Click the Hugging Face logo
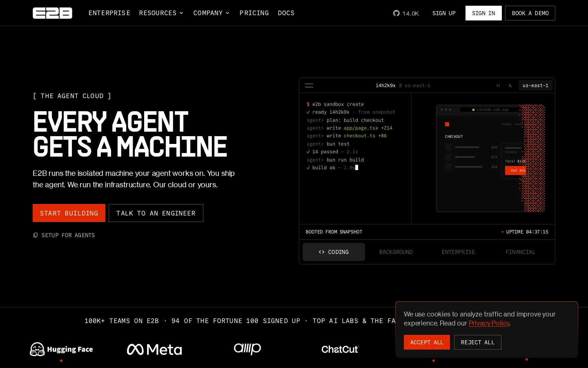 (x=61, y=349)
